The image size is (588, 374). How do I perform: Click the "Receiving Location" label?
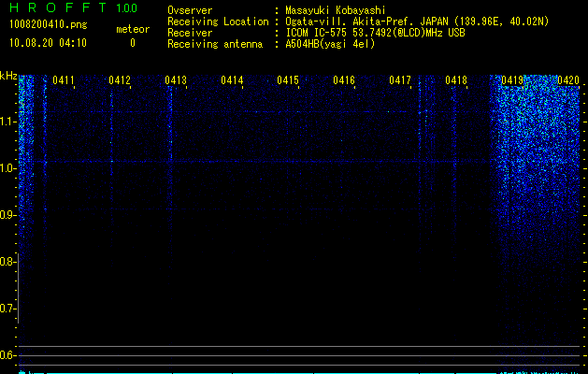[x=218, y=22]
